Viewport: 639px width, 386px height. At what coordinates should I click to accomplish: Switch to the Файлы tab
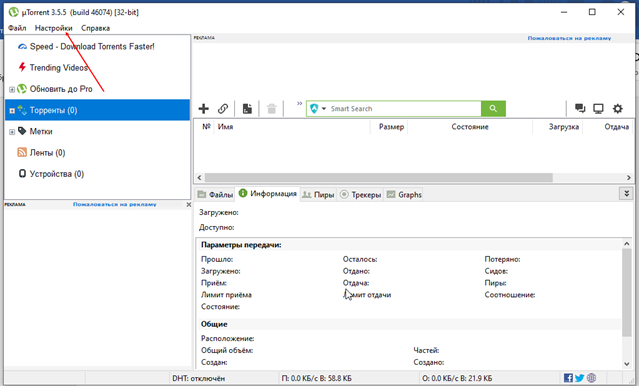click(x=215, y=195)
